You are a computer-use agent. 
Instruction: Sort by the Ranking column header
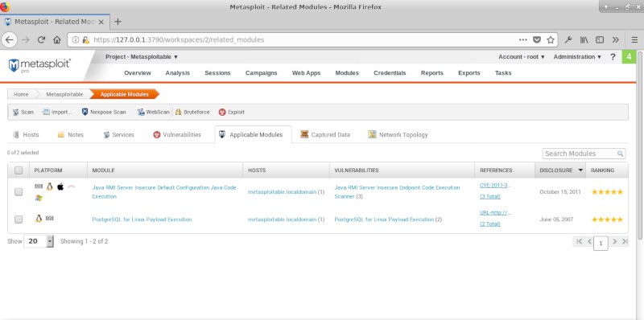pyautogui.click(x=602, y=170)
